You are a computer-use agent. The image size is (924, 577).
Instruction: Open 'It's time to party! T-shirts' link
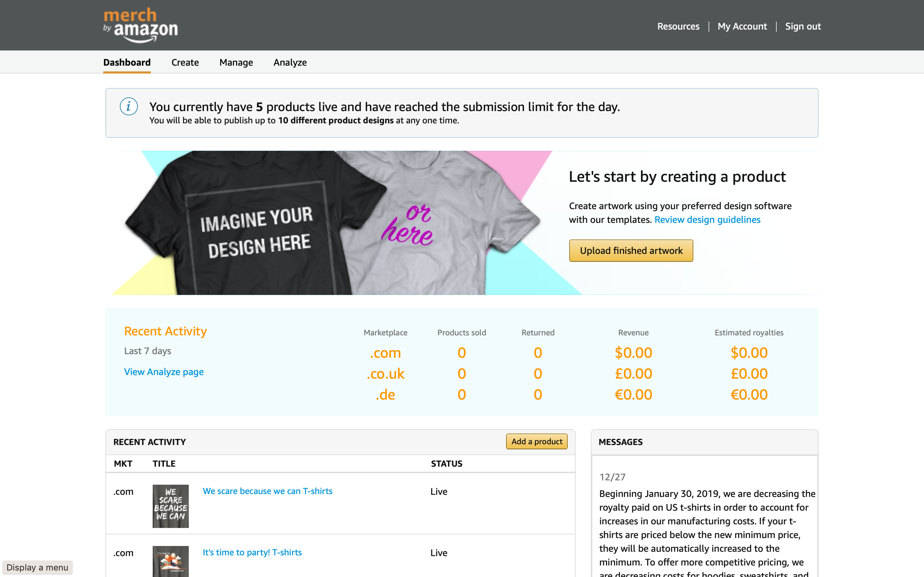pyautogui.click(x=252, y=552)
